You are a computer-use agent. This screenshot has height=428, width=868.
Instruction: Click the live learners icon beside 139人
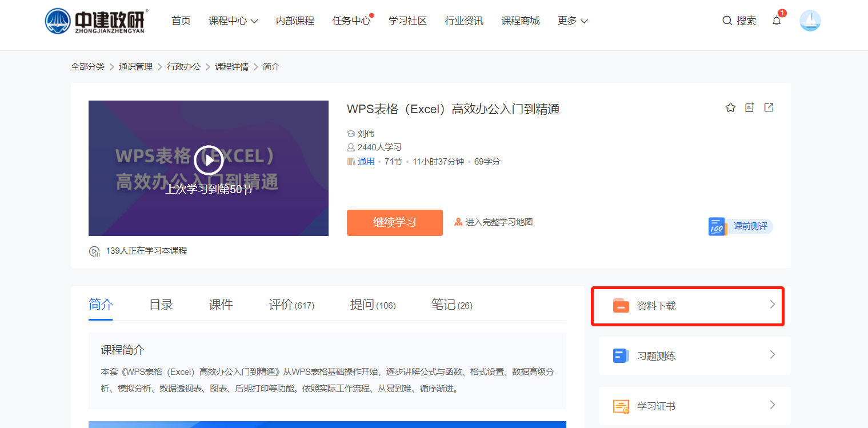pos(94,251)
